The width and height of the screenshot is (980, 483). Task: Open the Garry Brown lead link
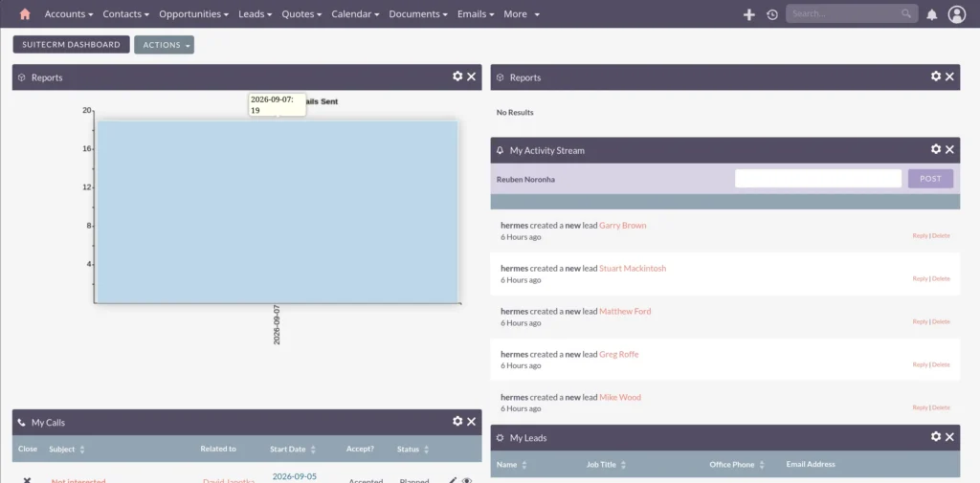coord(622,225)
